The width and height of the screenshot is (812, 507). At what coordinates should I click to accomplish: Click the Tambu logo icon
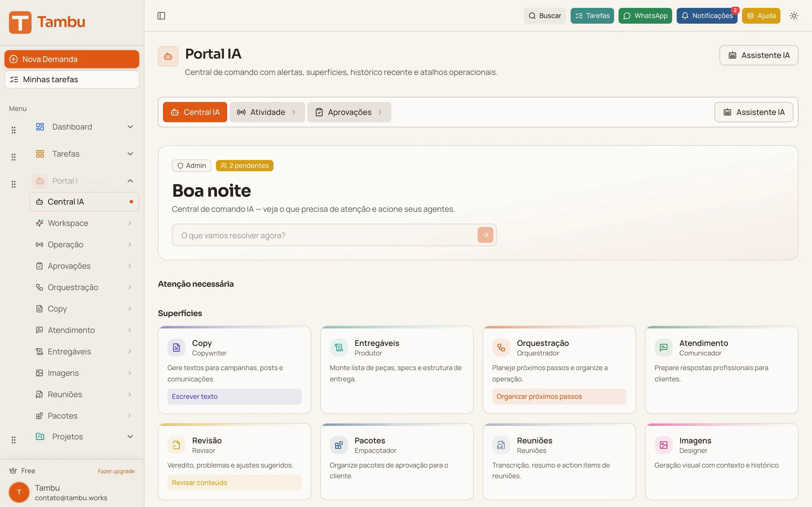tap(20, 22)
